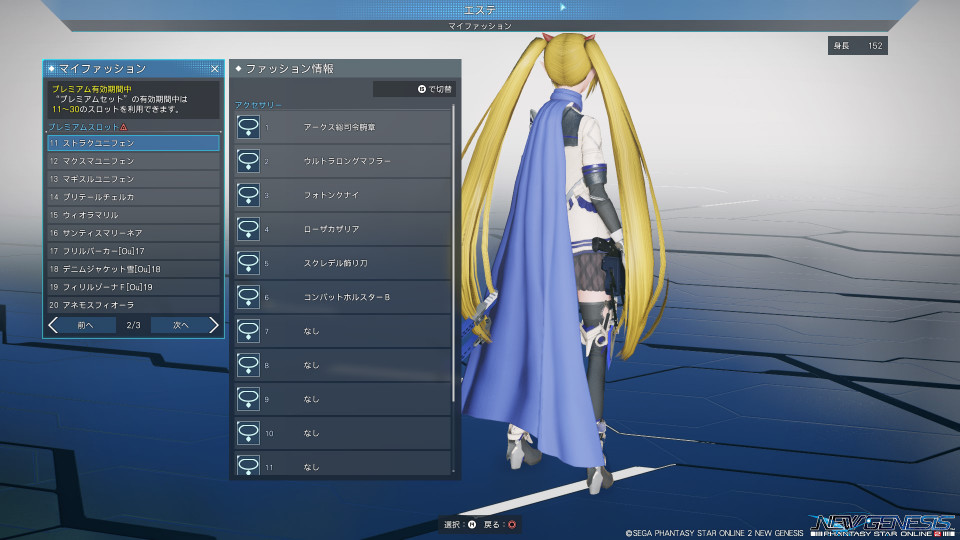This screenshot has width=960, height=540.
Task: Click the マイファッション subtitle under エステ
Action: (x=479, y=26)
